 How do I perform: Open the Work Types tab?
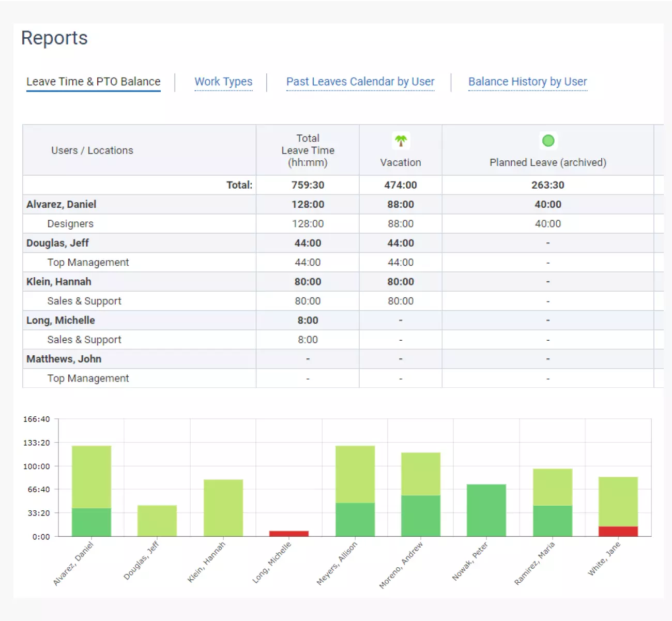coord(223,82)
